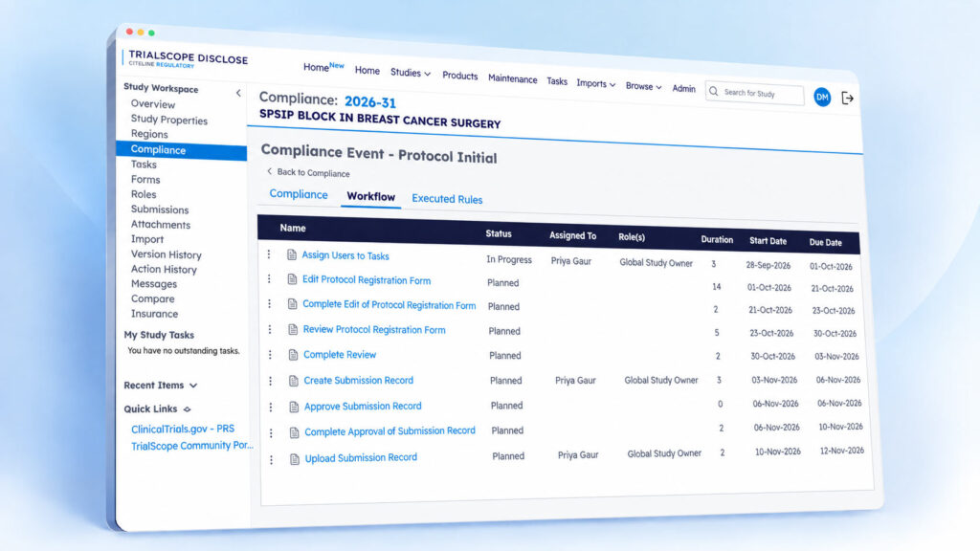Expand the Recent Items section

(x=160, y=386)
